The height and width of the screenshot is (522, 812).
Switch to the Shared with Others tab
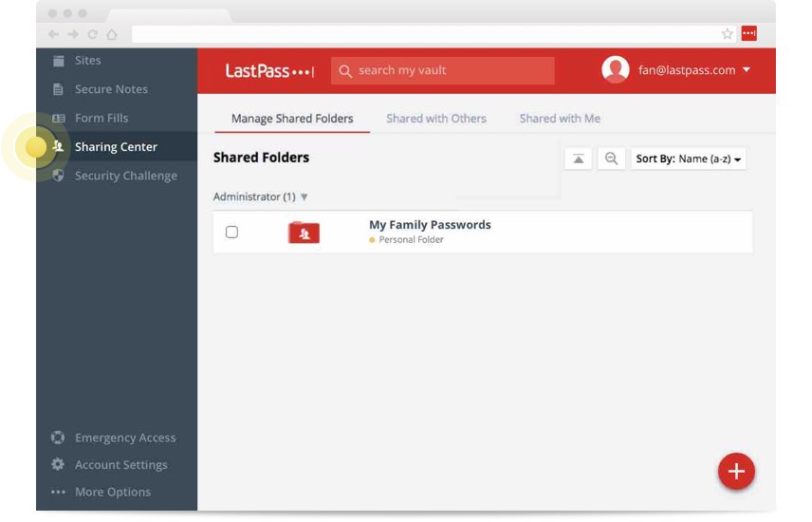pos(436,119)
